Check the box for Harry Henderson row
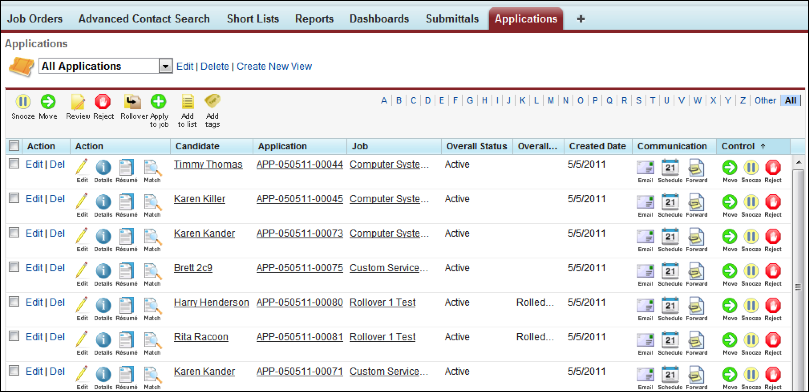This screenshot has width=809, height=392. click(14, 301)
